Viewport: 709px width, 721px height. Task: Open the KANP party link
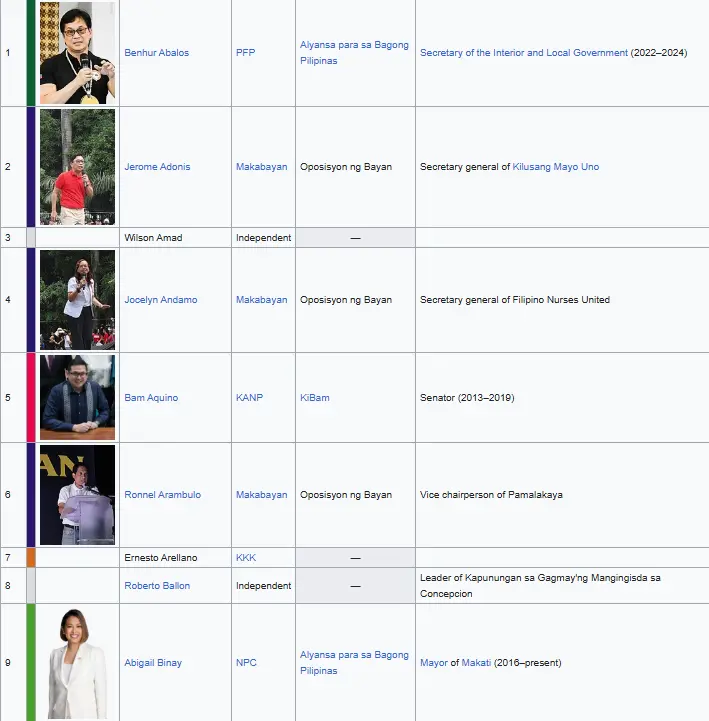coord(249,397)
